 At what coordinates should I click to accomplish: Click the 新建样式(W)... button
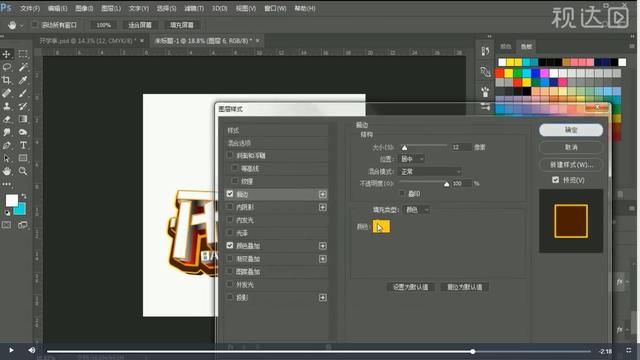click(571, 164)
